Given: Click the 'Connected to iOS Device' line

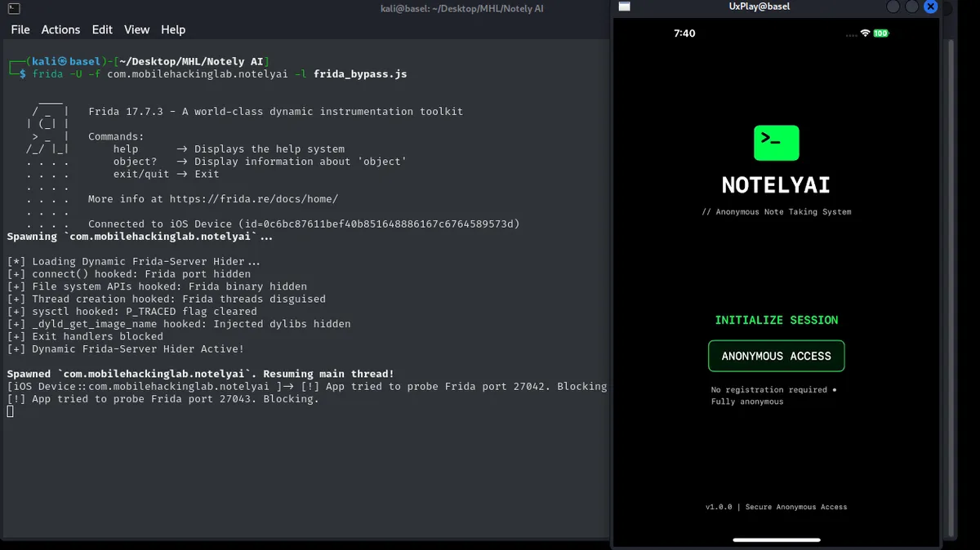Looking at the screenshot, I should click(304, 224).
